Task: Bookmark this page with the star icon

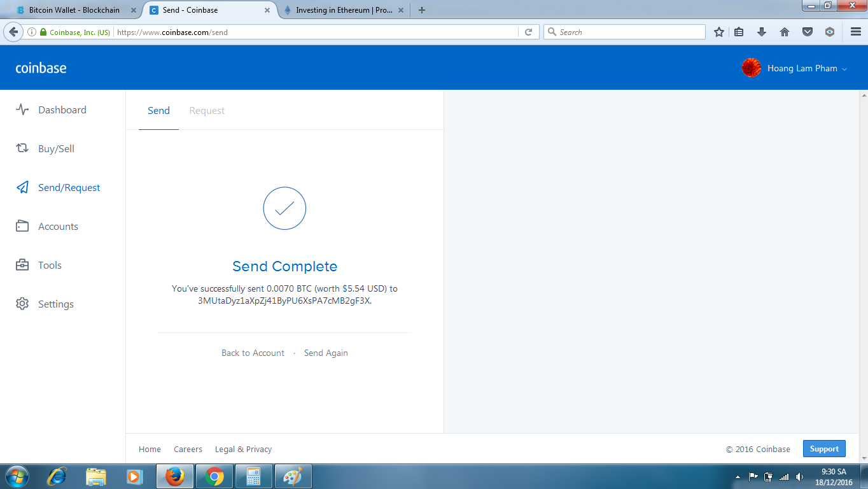Action: pyautogui.click(x=719, y=32)
